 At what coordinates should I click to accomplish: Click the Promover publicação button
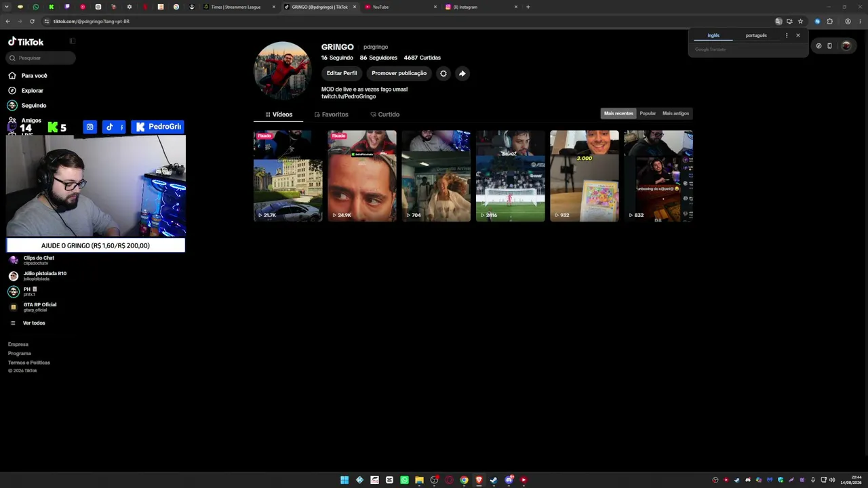pos(399,73)
